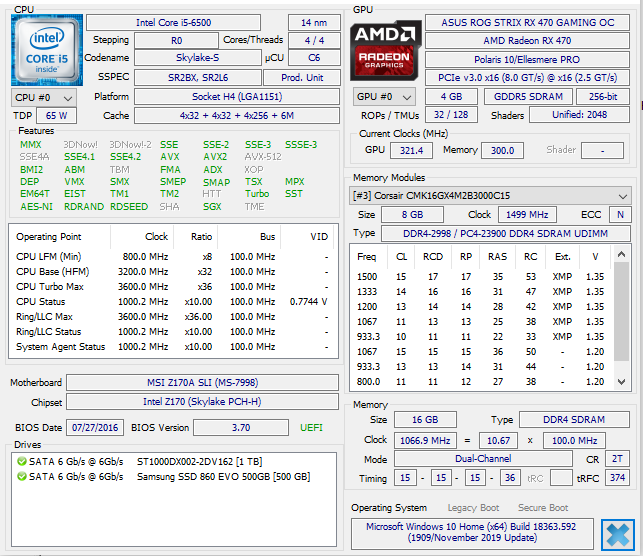This screenshot has height=556, width=643.
Task: Click the AMD Radeon RX 470 field
Action: (x=527, y=41)
